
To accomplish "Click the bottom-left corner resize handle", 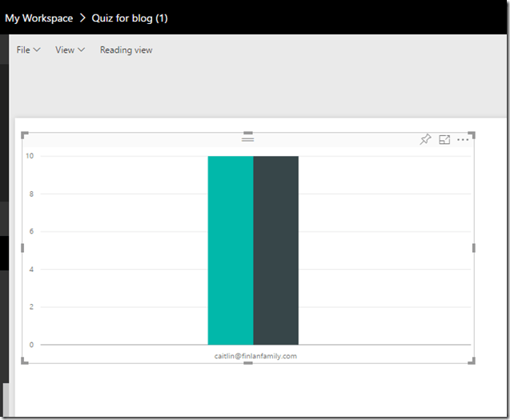I will 23,362.
